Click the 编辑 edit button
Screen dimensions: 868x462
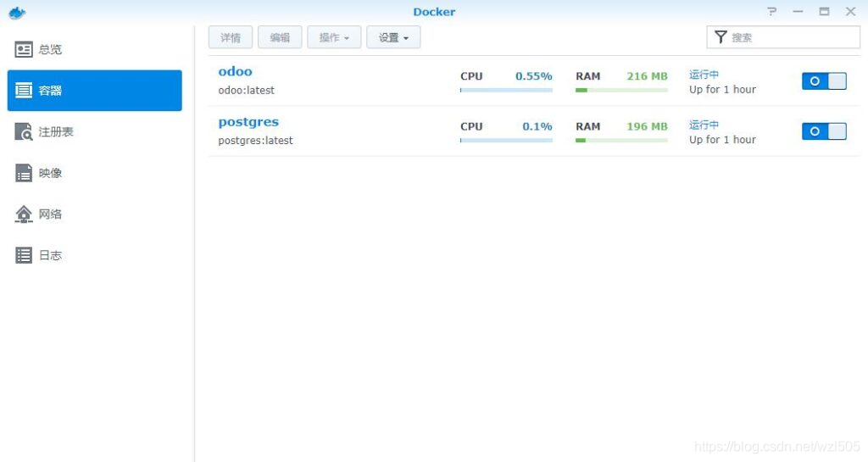(x=280, y=37)
